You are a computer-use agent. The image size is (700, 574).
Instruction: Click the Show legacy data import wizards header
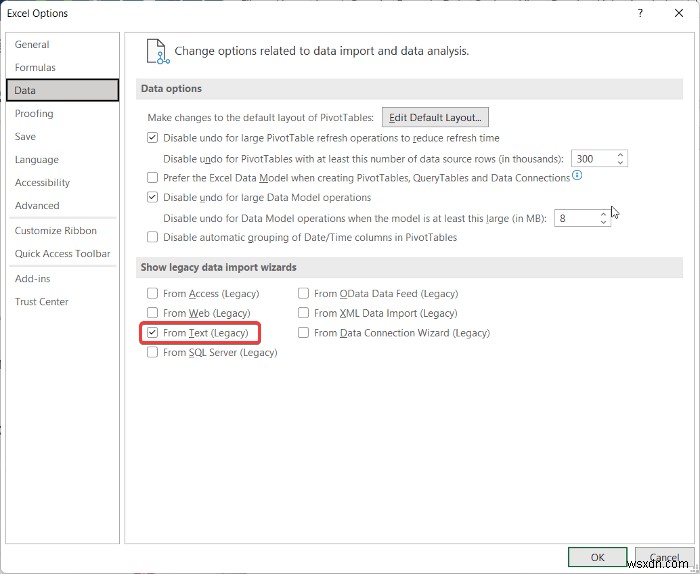click(x=409, y=267)
